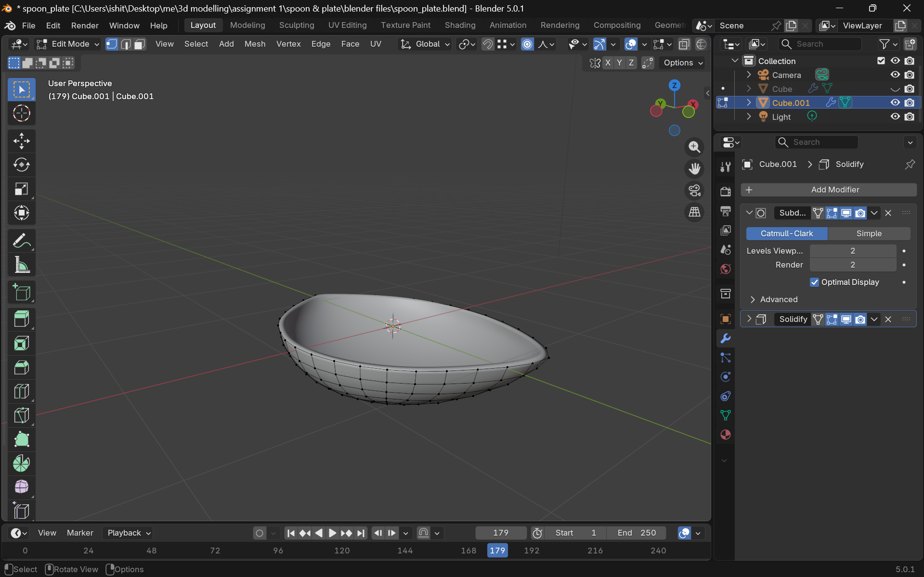The image size is (924, 577).
Task: Switch to vertex select mode
Action: coord(112,44)
